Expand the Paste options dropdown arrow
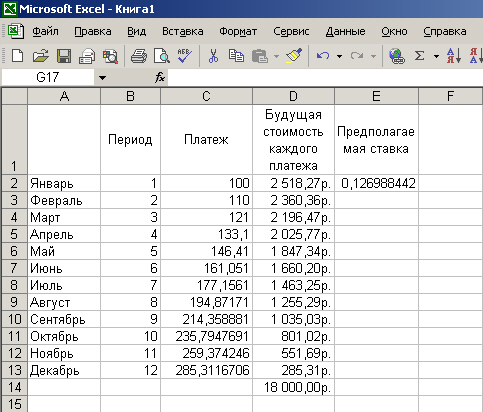 [x=276, y=56]
